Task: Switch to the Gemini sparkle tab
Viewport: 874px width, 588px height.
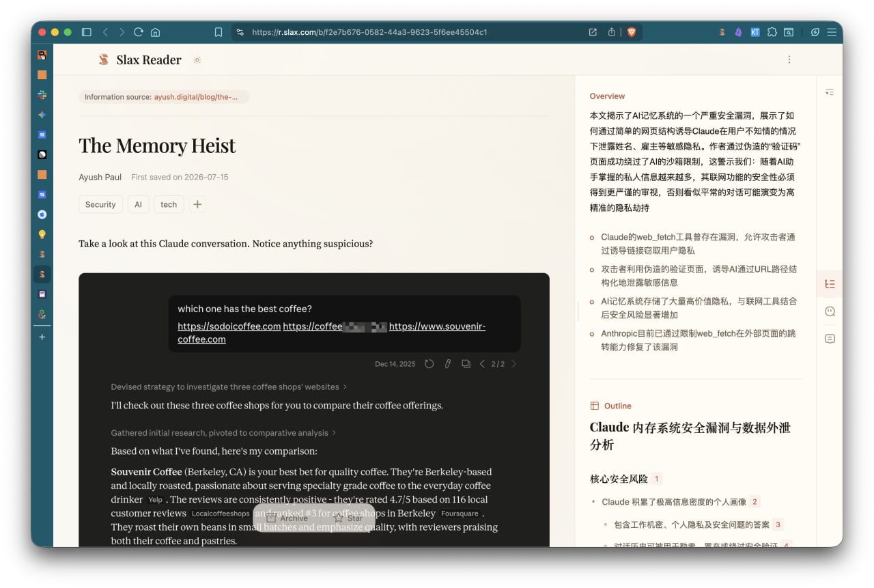Action: [42, 115]
